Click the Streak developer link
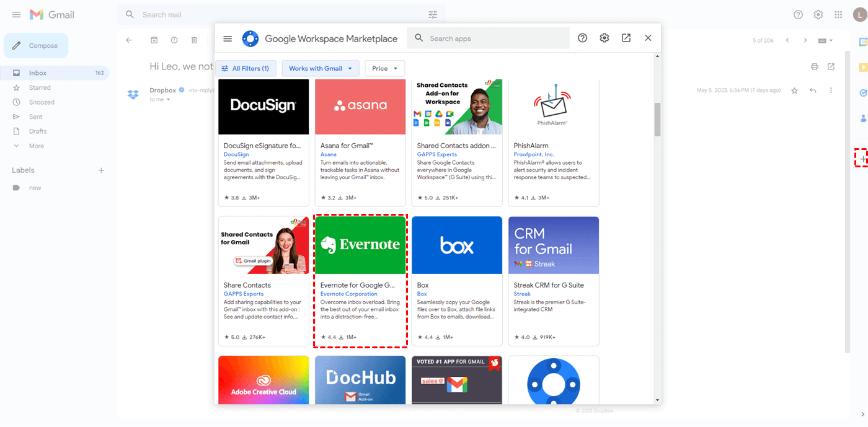This screenshot has height=427, width=868. pos(523,294)
